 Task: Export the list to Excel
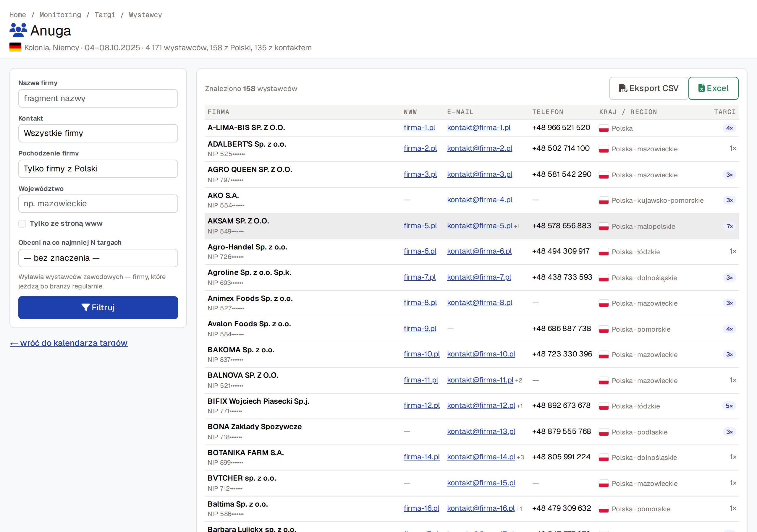pos(713,88)
